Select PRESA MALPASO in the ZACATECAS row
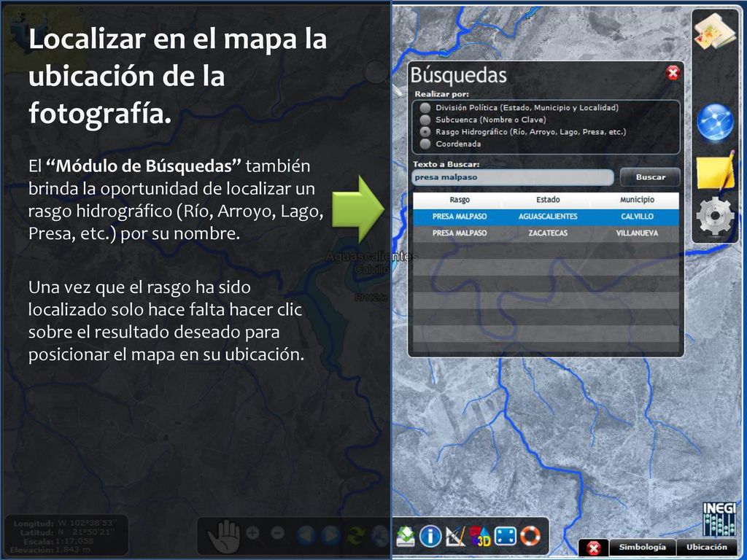Screen dimensions: 747x560 [x=460, y=233]
